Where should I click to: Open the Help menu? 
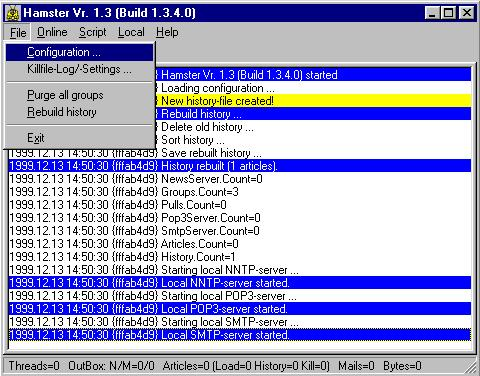(x=167, y=33)
